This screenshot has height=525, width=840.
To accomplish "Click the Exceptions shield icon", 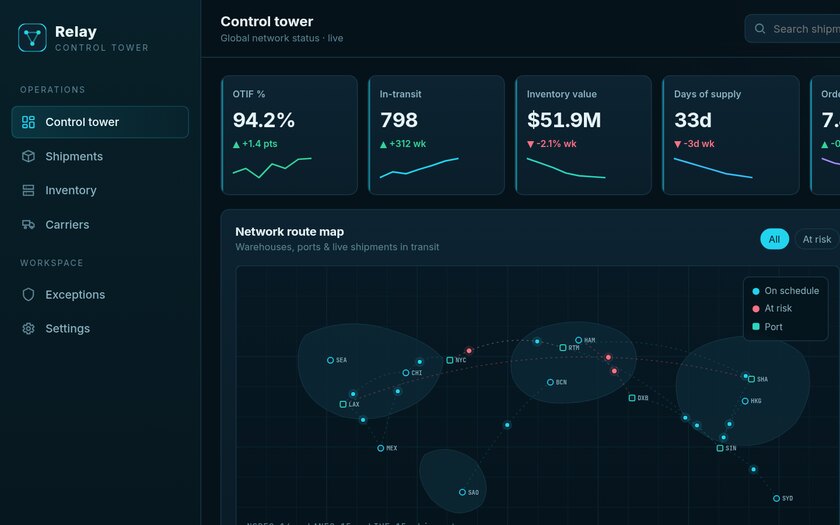I will (x=28, y=295).
